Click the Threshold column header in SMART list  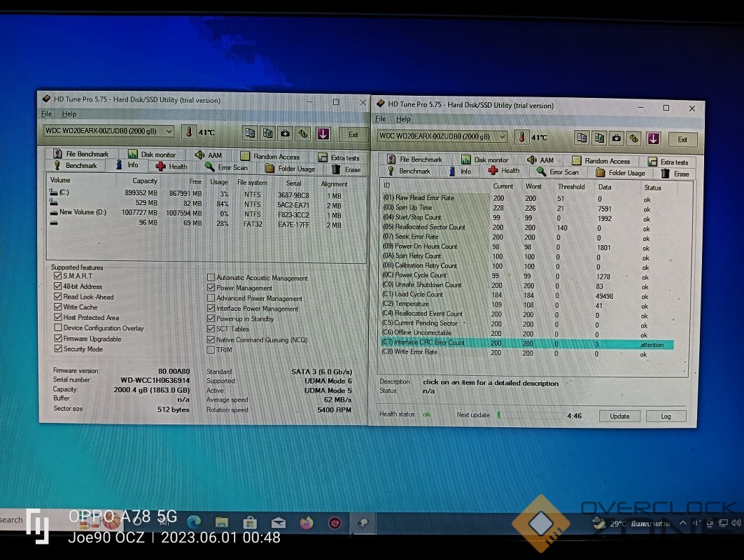[571, 186]
